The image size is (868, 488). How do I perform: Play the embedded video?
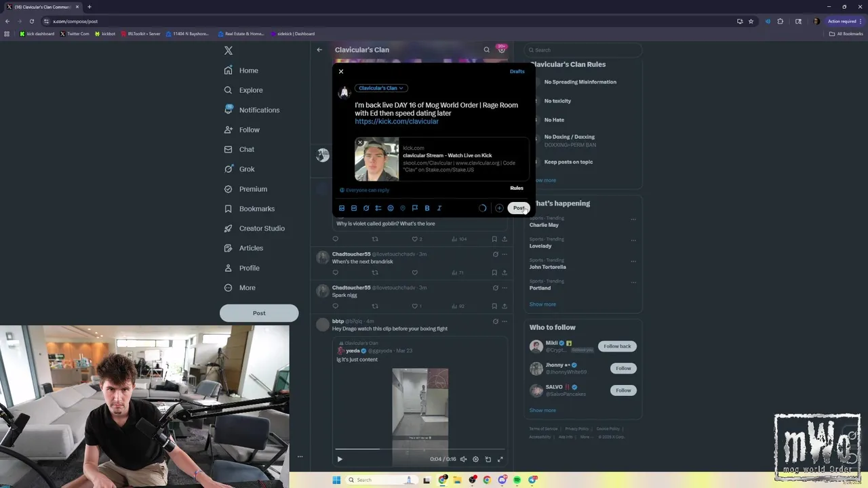click(x=340, y=459)
